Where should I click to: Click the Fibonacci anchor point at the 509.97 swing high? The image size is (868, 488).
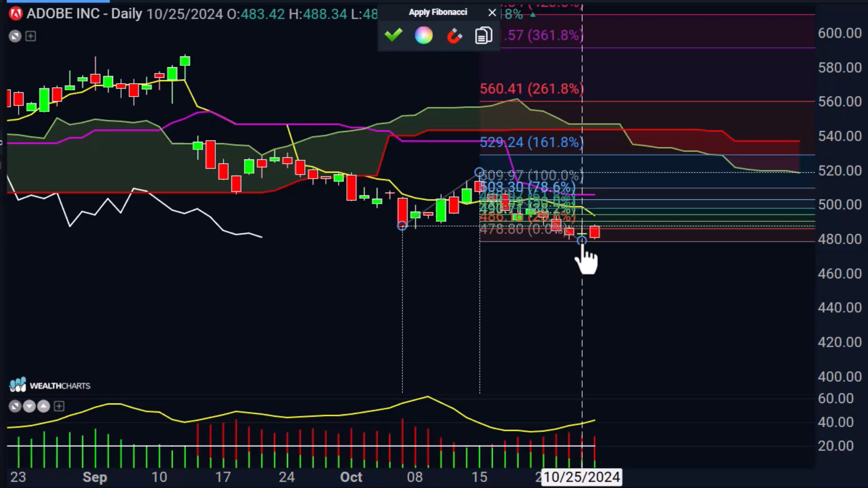[479, 172]
